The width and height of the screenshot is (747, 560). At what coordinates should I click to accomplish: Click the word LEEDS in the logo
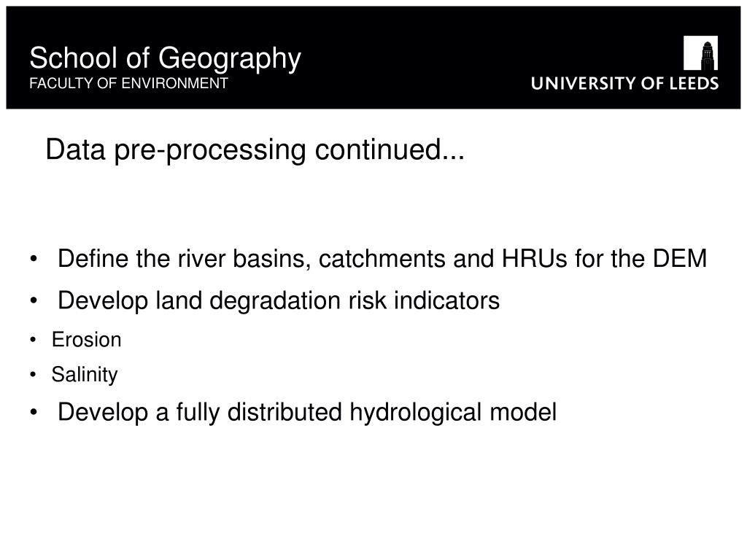[x=694, y=83]
